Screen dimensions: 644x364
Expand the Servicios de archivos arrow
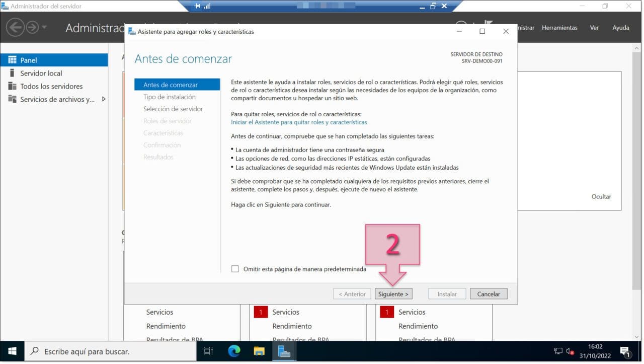tap(104, 99)
